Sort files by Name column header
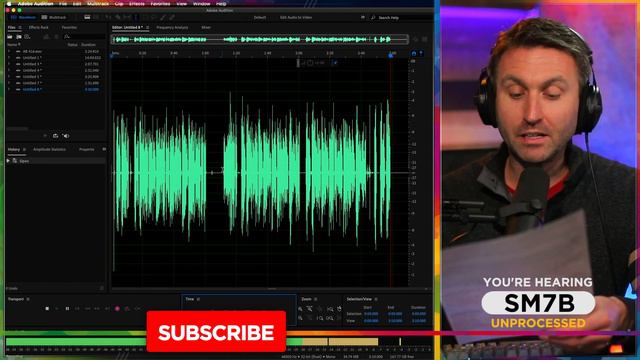640x360 pixels. (13, 44)
